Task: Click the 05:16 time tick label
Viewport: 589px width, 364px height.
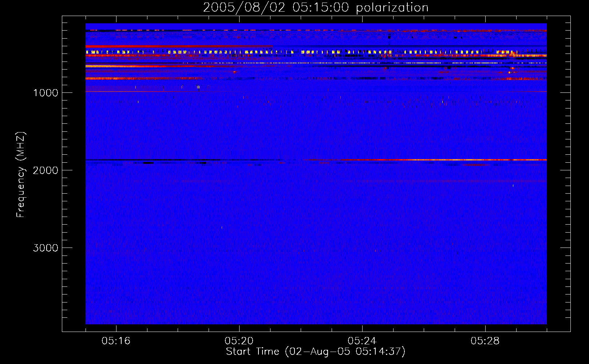Action: tap(116, 341)
